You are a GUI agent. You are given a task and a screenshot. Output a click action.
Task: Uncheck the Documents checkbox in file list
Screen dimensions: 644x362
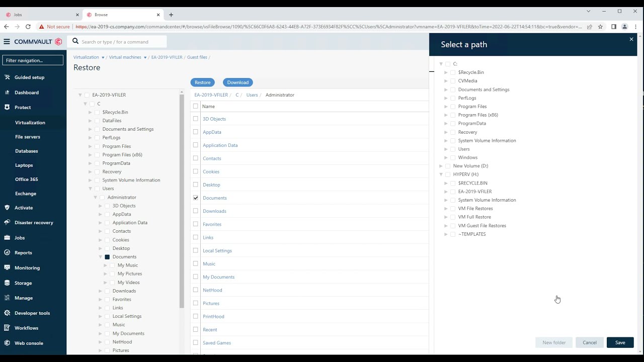click(196, 198)
